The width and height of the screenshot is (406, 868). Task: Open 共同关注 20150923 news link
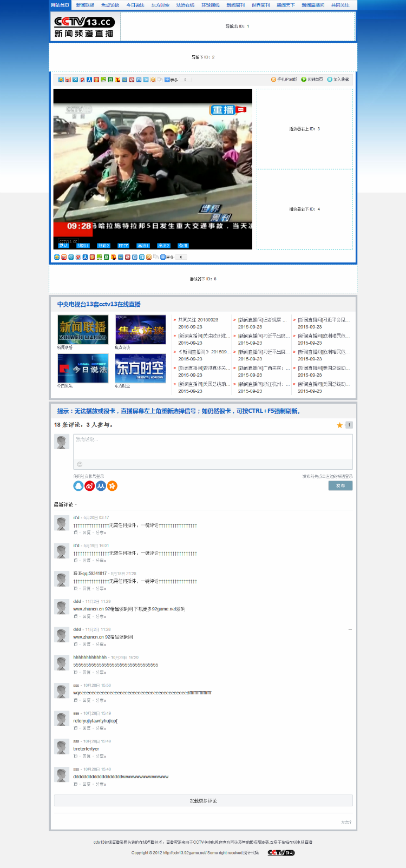click(x=198, y=320)
